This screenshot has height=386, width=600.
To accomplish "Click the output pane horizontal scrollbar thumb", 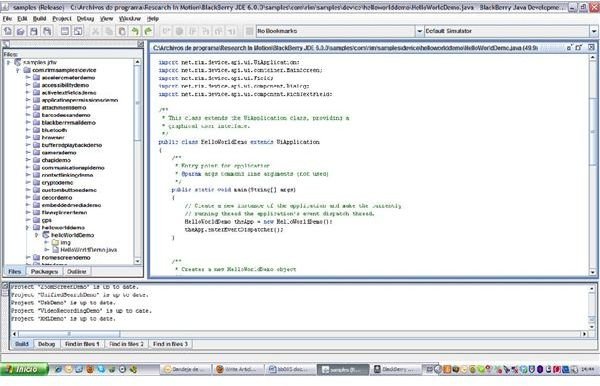I will pos(69,334).
